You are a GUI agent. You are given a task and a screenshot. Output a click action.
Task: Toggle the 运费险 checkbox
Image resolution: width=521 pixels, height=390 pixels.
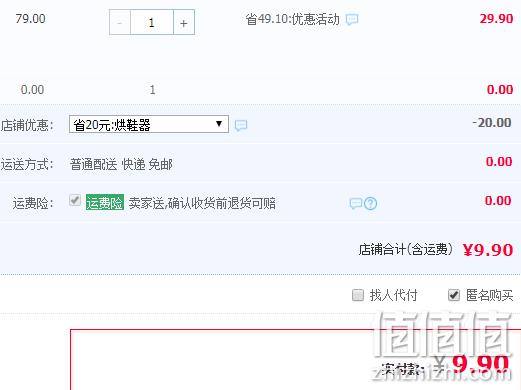(x=75, y=200)
